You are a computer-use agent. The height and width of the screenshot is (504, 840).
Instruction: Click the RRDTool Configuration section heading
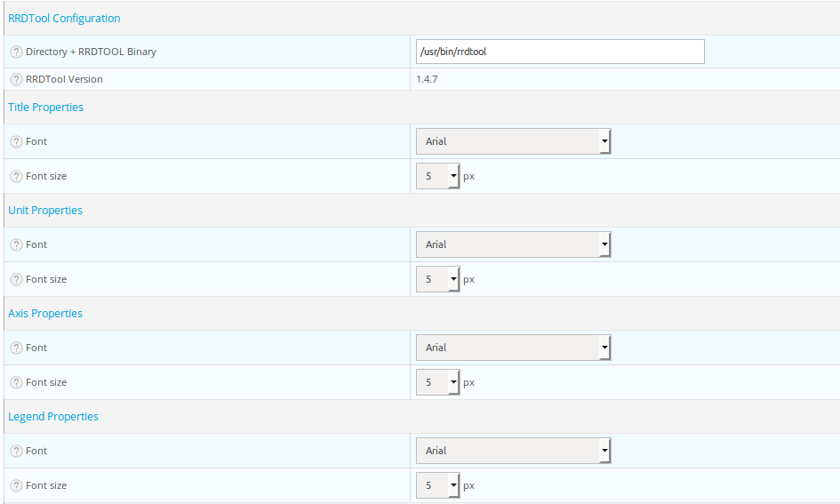64,18
